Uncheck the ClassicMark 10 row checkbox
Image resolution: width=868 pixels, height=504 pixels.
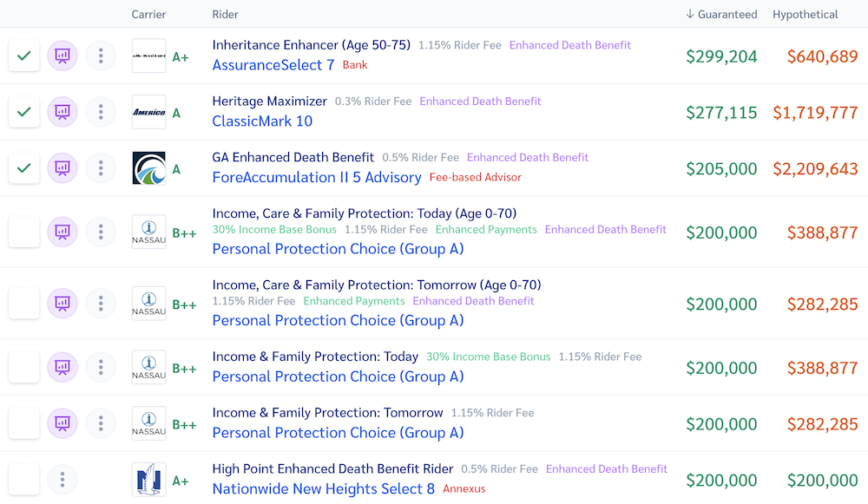(24, 112)
